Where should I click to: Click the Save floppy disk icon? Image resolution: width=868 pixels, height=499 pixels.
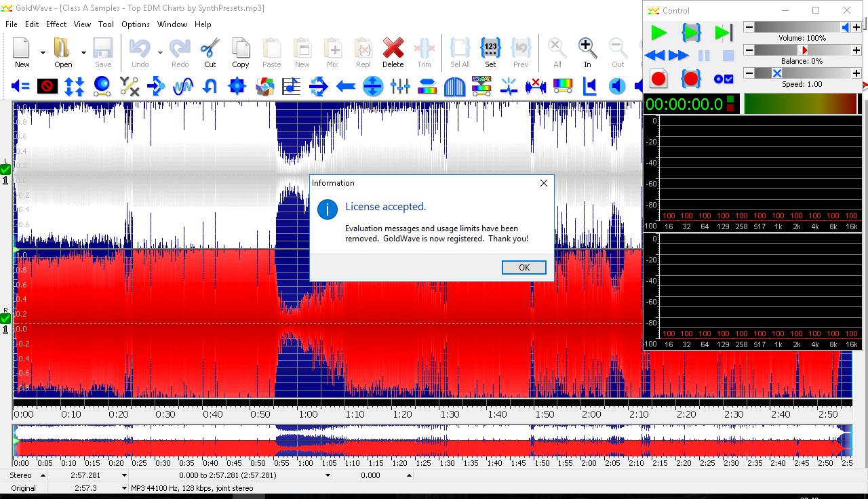[103, 49]
